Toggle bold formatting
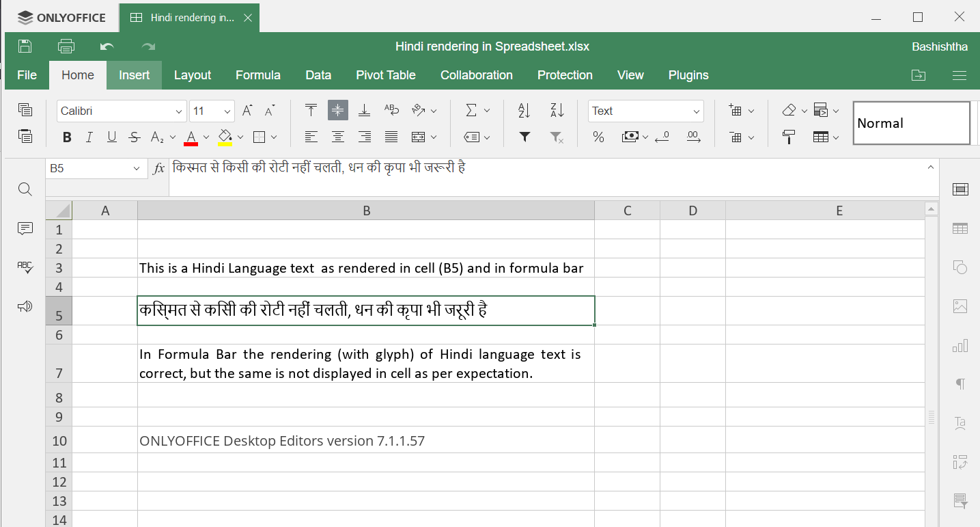 (x=67, y=137)
